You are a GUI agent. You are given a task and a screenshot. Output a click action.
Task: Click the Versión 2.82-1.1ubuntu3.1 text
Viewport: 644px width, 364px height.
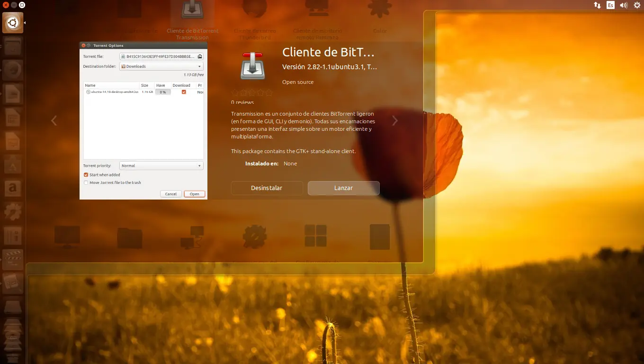click(x=330, y=67)
